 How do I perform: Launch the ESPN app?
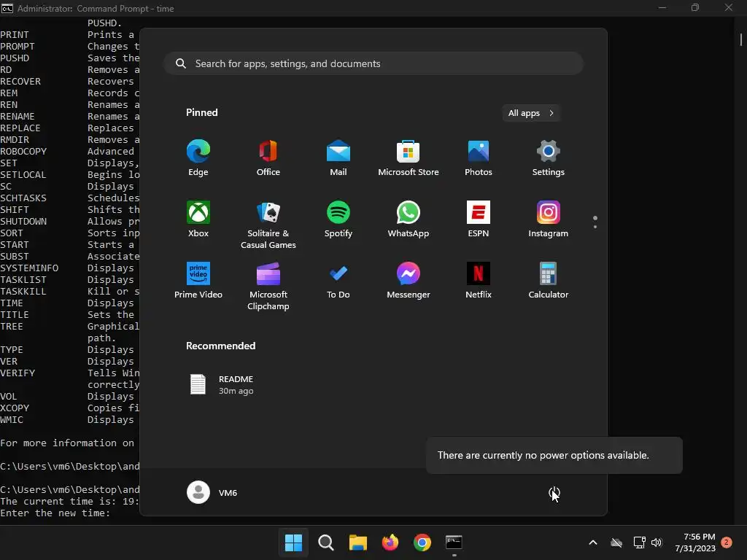479,219
